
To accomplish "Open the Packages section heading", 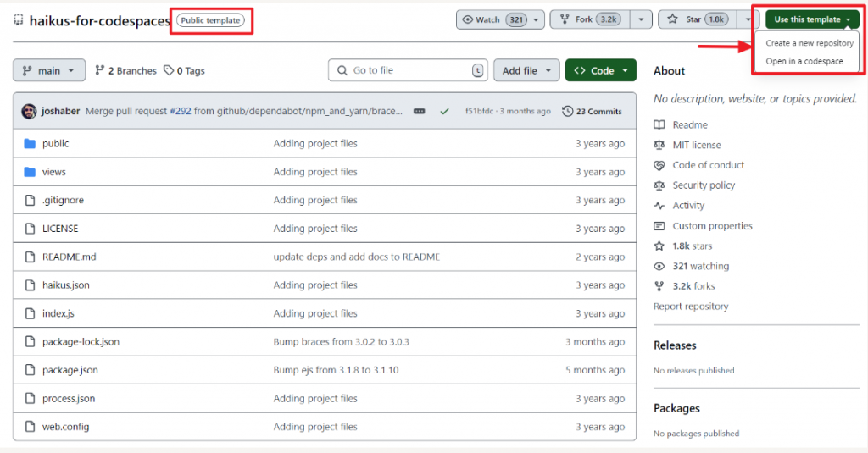I will coord(676,408).
